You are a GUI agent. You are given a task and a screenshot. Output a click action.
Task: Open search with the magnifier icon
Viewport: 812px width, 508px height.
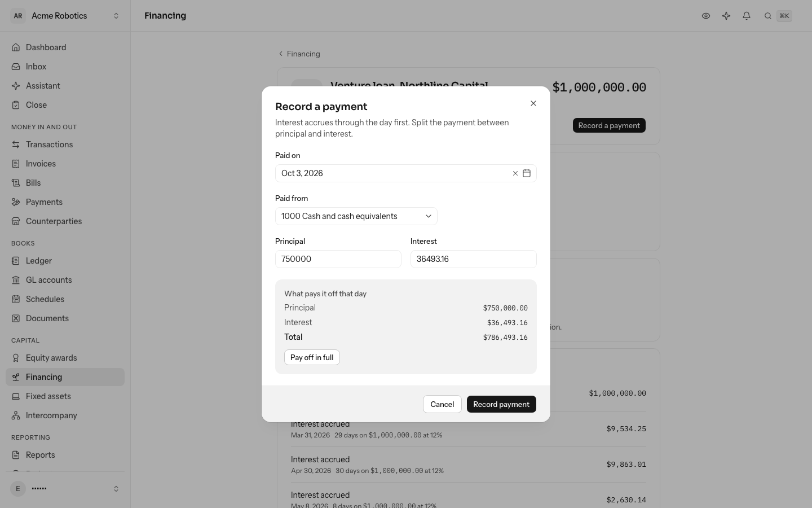pos(768,16)
